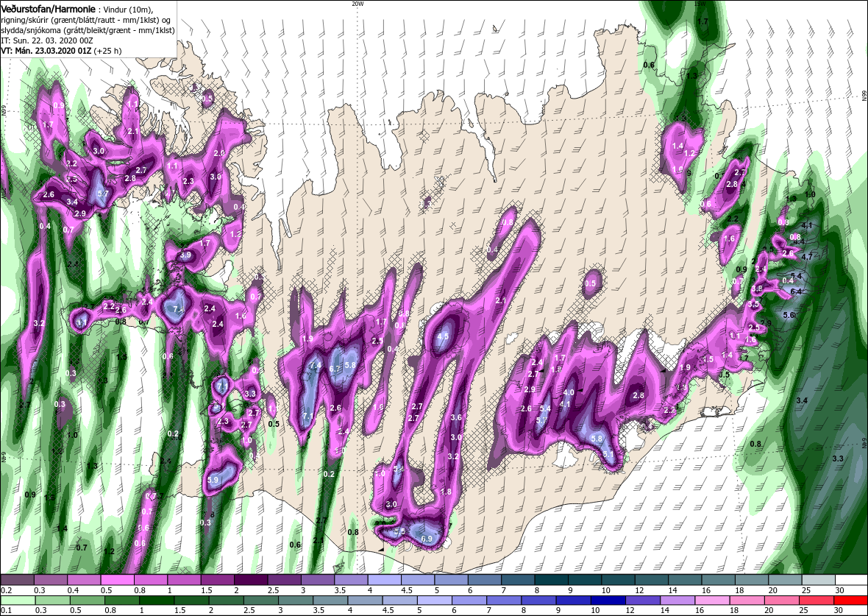Pick the 0.8 green swatch in the rain scale
The image size is (868, 616).
(122, 601)
